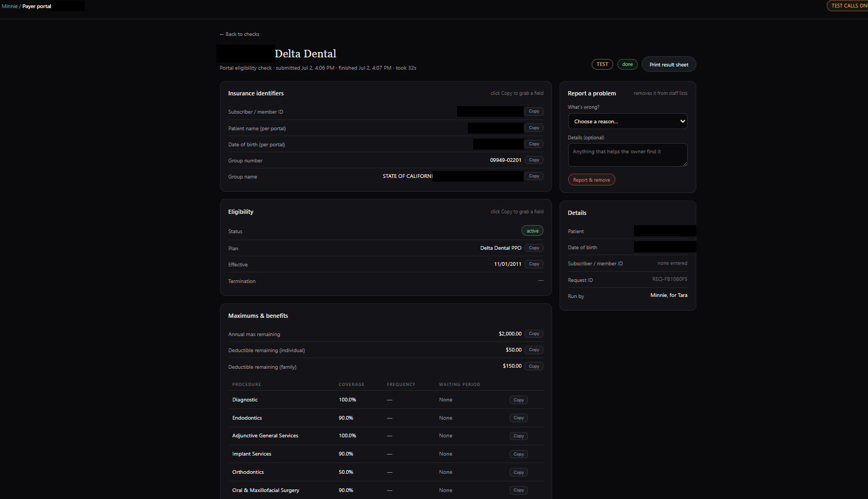Click the 'Endodontics' procedure name
Image resolution: width=868 pixels, height=499 pixels.
[x=247, y=418]
